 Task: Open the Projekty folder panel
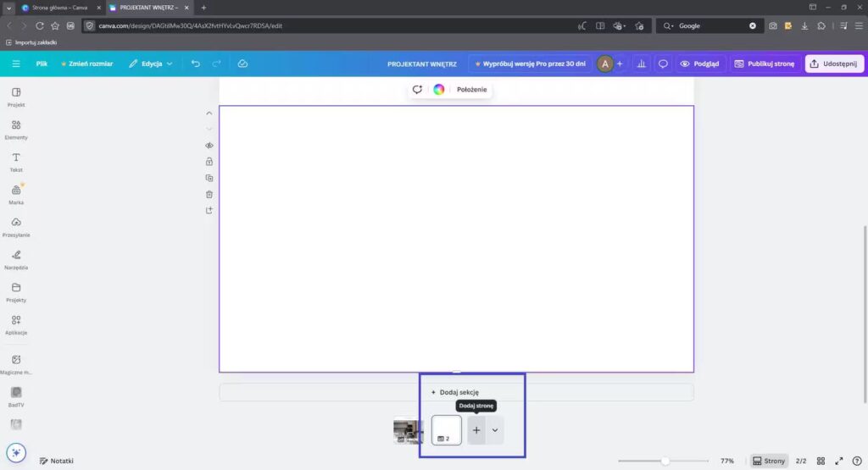point(16,292)
